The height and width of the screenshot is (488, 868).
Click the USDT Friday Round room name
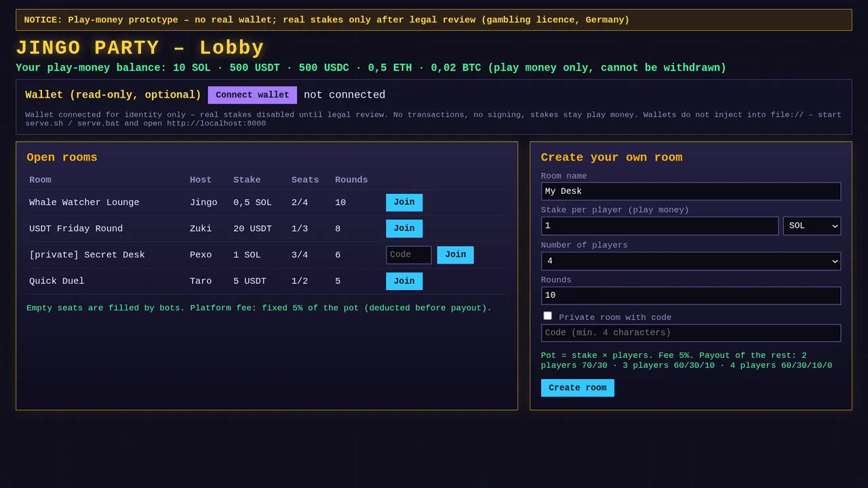click(x=76, y=229)
